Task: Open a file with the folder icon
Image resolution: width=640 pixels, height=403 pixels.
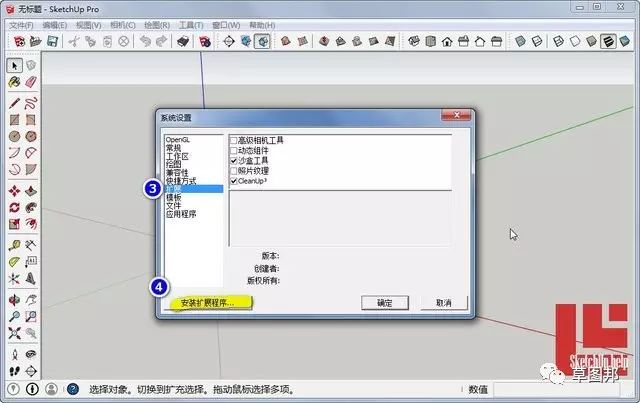Action: 36,41
